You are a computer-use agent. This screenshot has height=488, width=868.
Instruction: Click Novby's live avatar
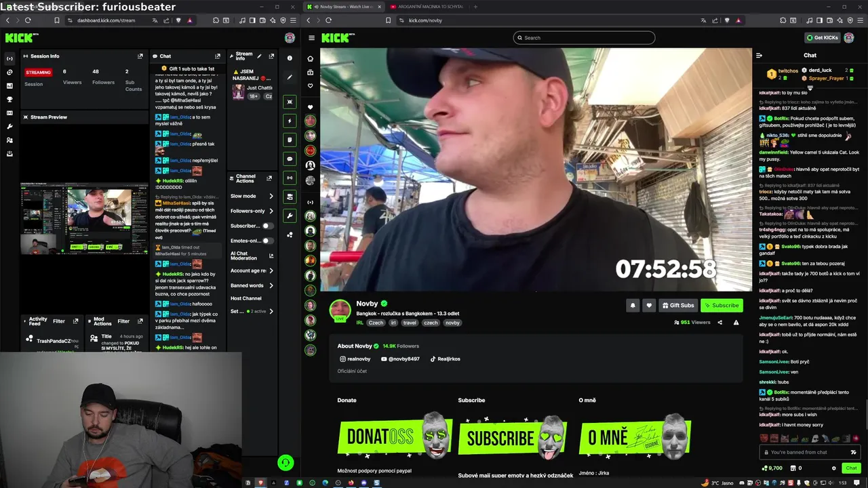pos(340,310)
